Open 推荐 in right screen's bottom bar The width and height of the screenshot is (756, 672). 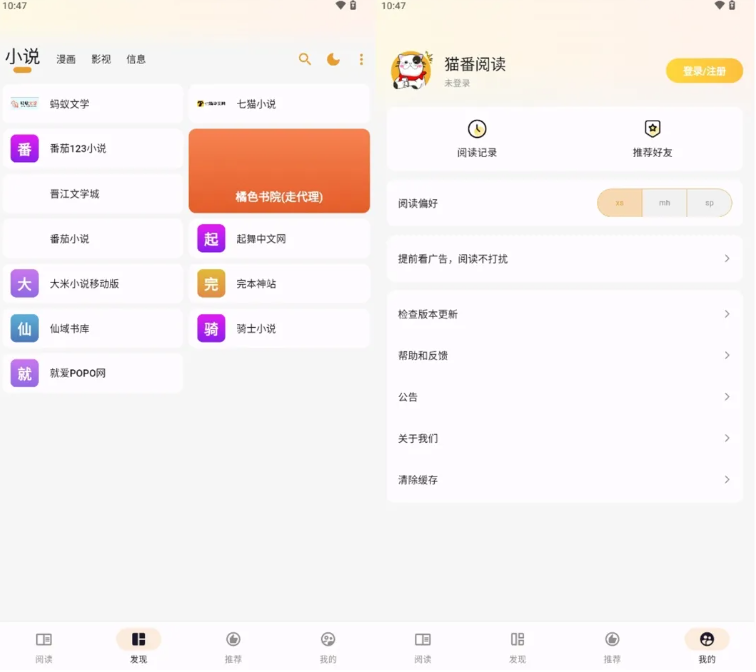[612, 647]
